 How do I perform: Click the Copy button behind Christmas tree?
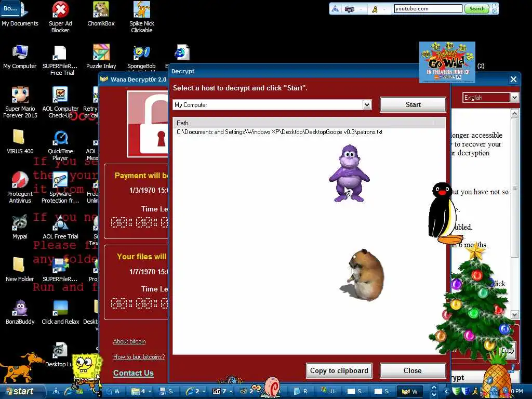[x=507, y=351]
